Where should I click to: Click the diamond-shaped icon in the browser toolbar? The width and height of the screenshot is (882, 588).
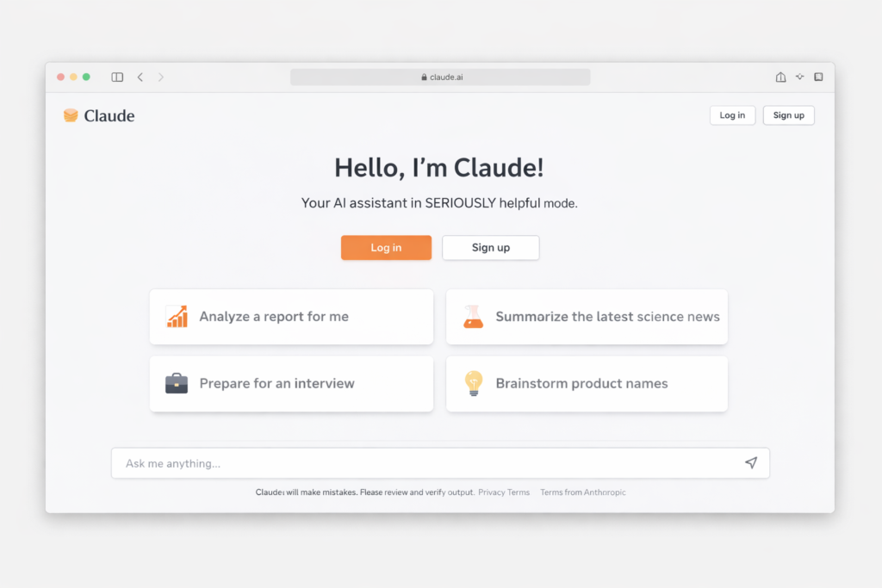pos(800,77)
